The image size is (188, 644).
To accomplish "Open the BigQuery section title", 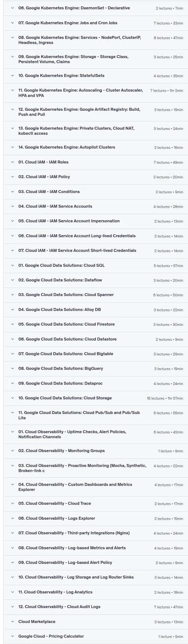I will 61,368.
